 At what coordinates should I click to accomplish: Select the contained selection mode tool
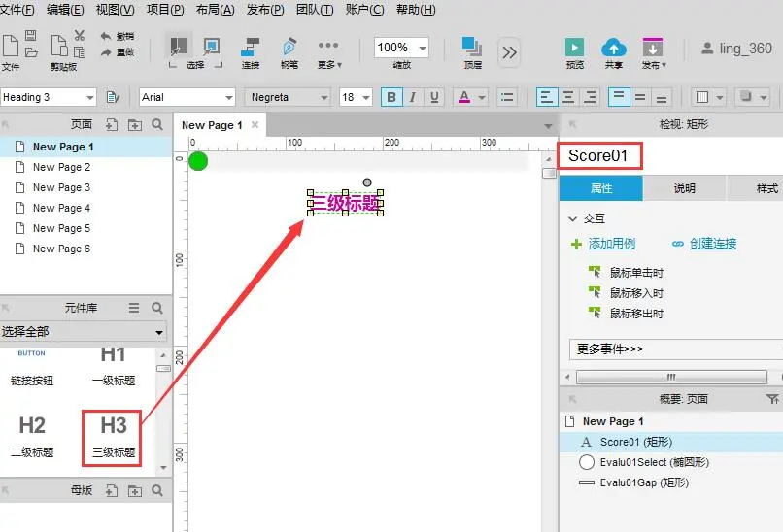[211, 47]
